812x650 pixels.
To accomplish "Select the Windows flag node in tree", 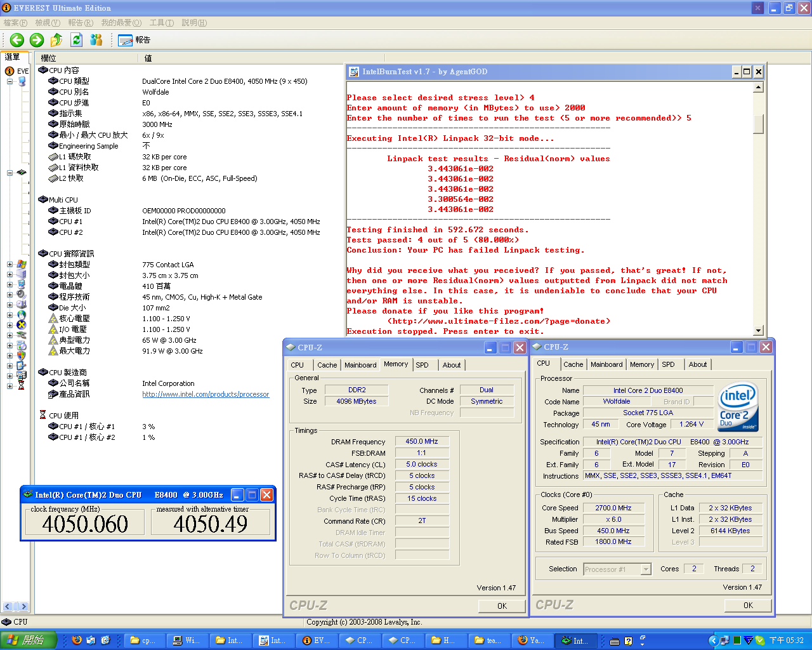I will coord(22,264).
